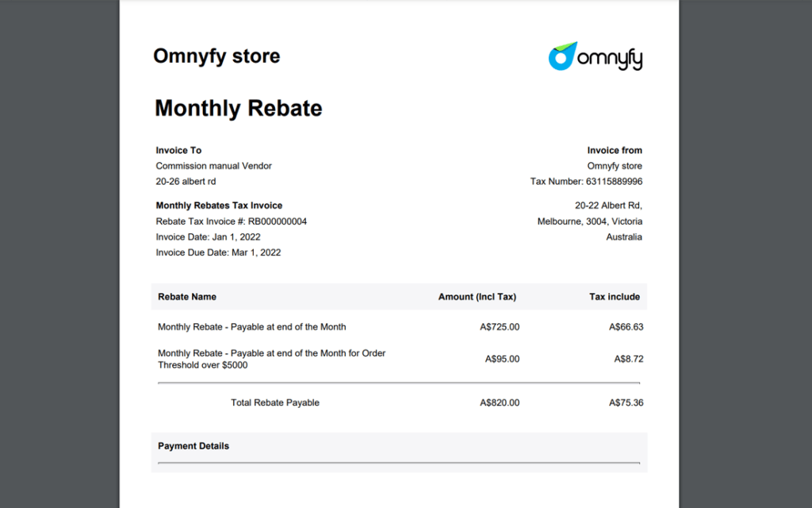
Task: Click the 'Australia' country line
Action: (x=624, y=237)
